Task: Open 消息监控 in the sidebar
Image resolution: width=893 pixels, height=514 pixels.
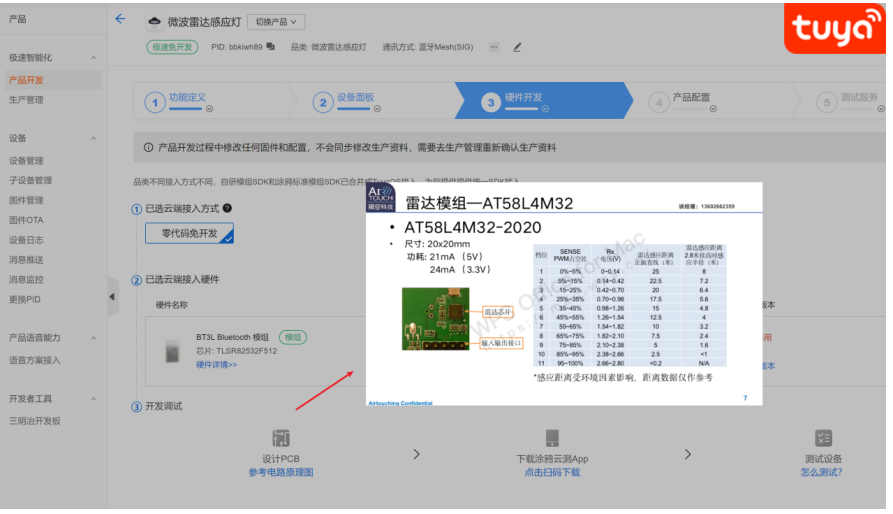Action: coord(26,279)
